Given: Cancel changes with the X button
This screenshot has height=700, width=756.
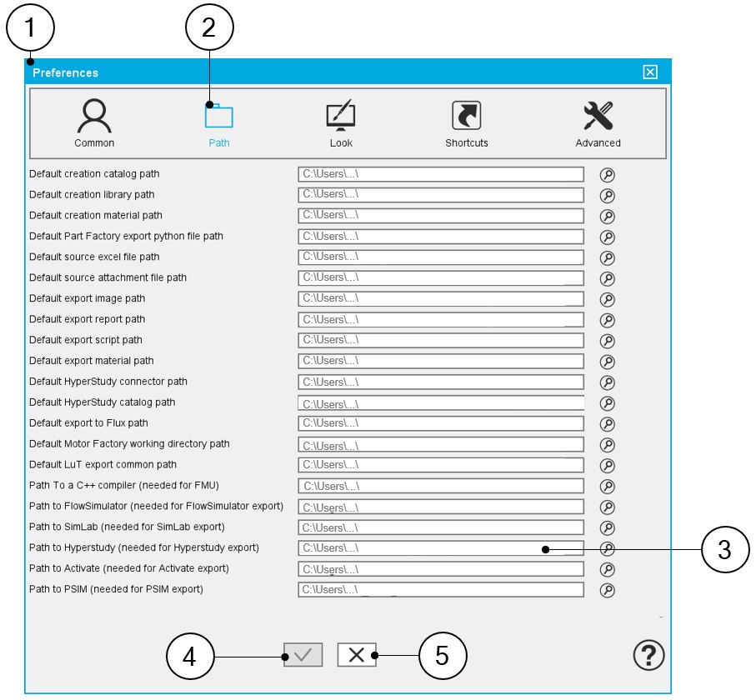Looking at the screenshot, I should pyautogui.click(x=356, y=655).
